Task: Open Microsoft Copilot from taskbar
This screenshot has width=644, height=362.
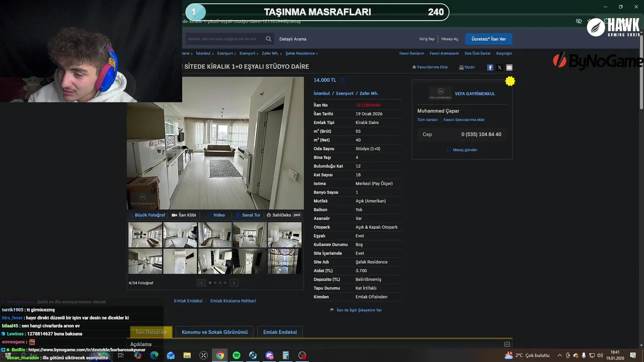Action: coord(138,355)
